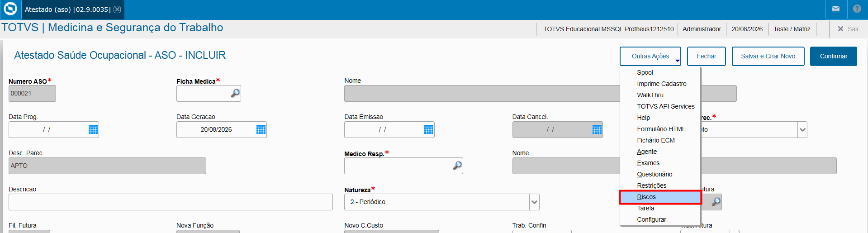This screenshot has height=233, width=868.
Task: Select Exames menu item
Action: point(660,163)
